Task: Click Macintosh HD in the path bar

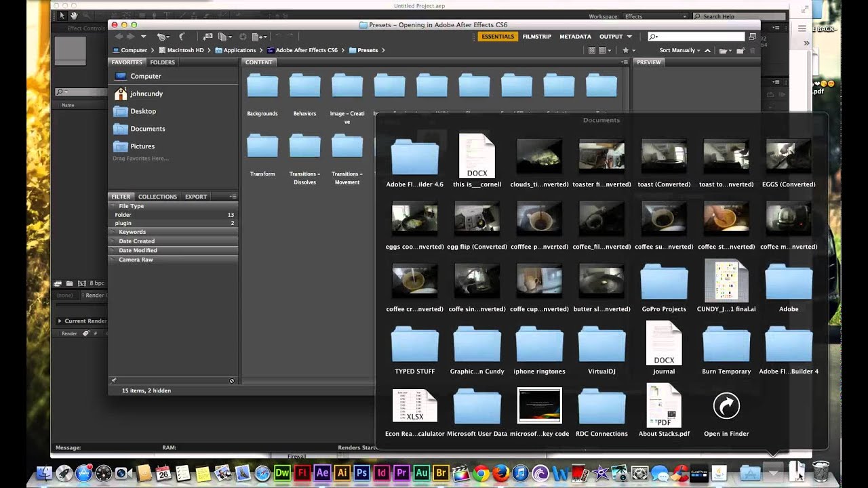Action: 180,50
